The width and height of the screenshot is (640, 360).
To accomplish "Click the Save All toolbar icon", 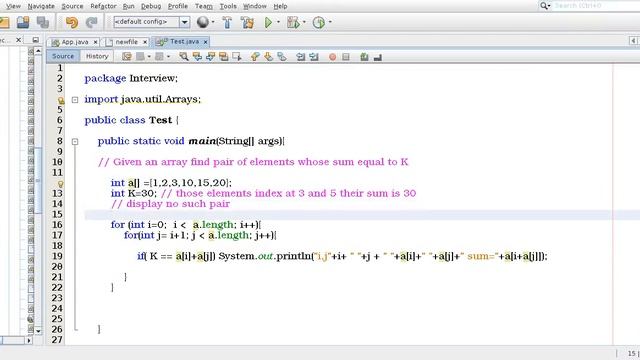I will [x=42, y=22].
